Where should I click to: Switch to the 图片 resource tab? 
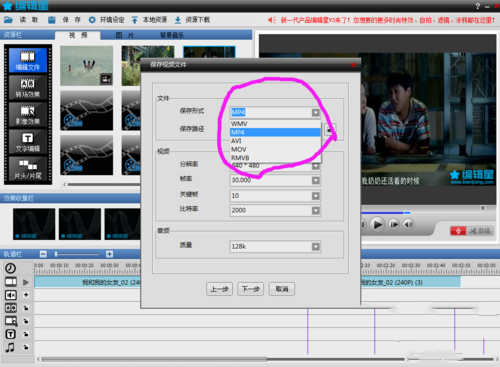coord(125,35)
